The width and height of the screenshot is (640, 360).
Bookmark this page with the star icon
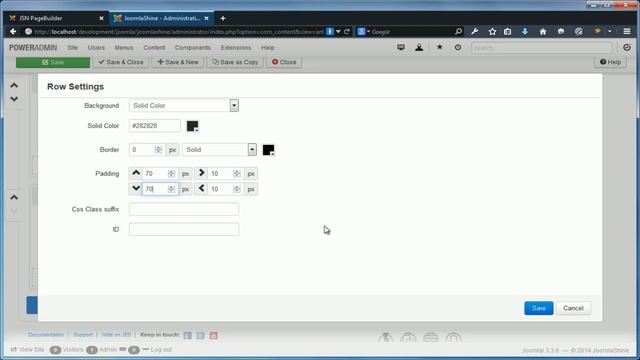(x=492, y=31)
